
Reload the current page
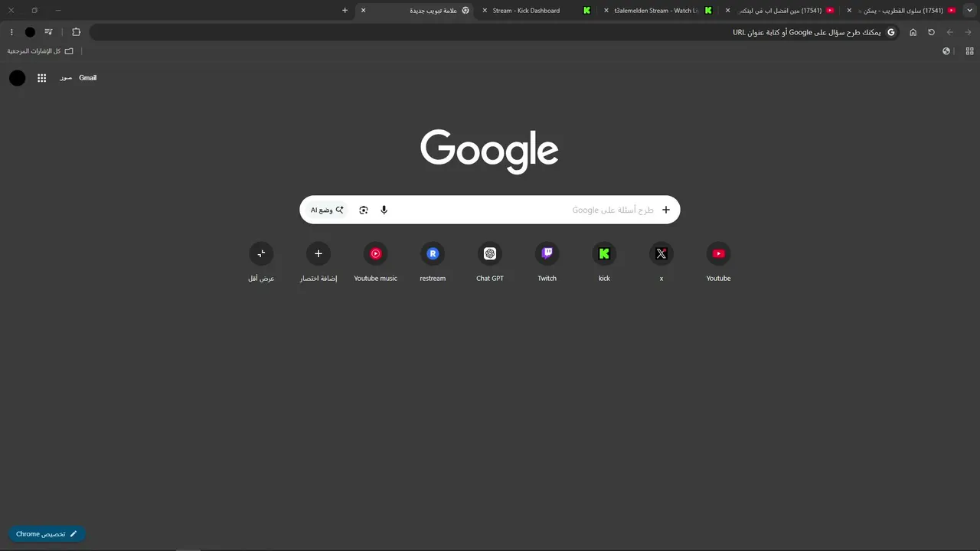click(x=931, y=32)
